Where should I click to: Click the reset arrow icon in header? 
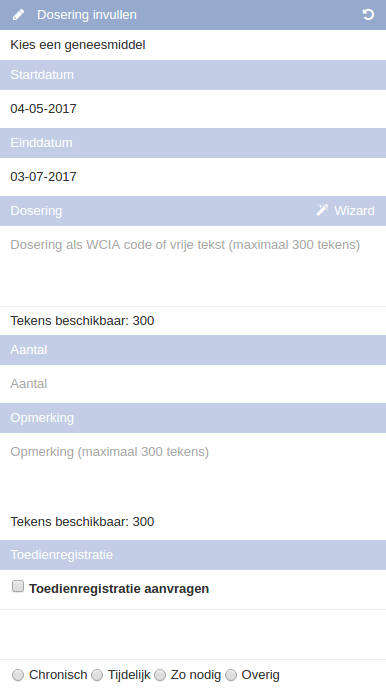(x=368, y=15)
